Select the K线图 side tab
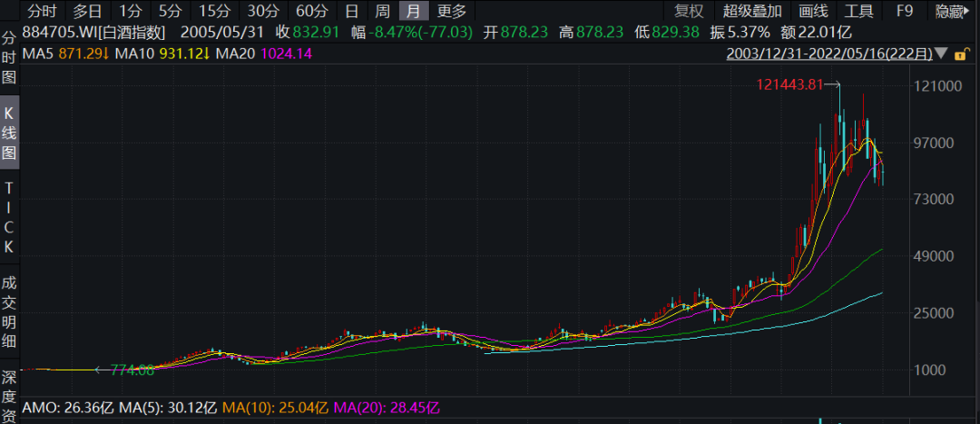The height and width of the screenshot is (424, 980). [x=9, y=133]
